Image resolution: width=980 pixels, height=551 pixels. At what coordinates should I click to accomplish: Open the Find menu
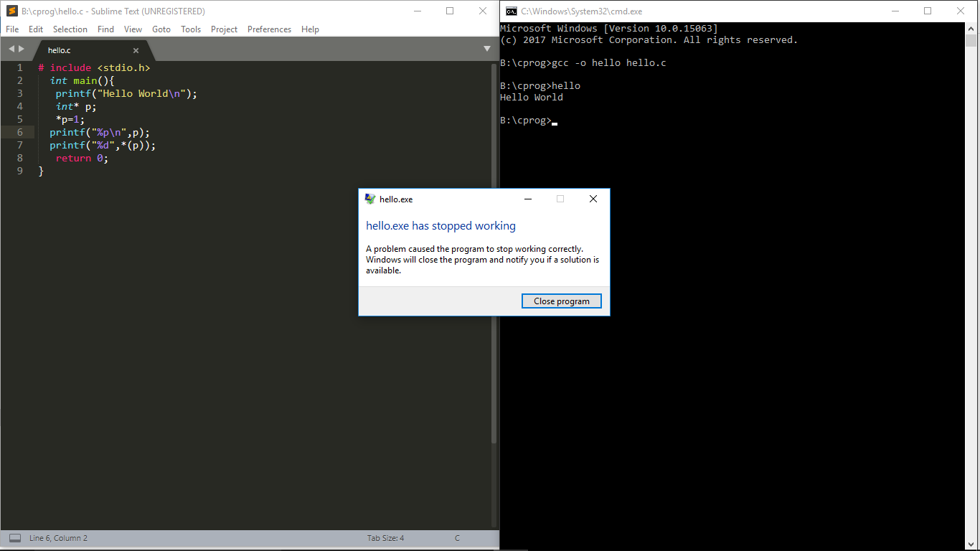click(105, 29)
